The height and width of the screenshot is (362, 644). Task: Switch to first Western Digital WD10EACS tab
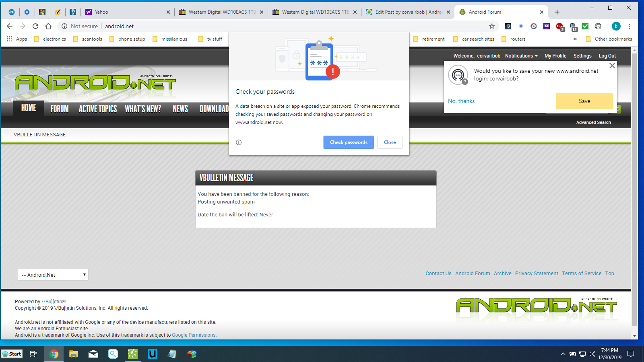(221, 12)
